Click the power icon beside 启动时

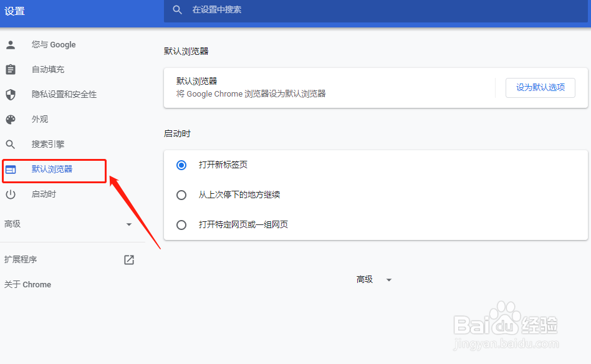pyautogui.click(x=11, y=194)
